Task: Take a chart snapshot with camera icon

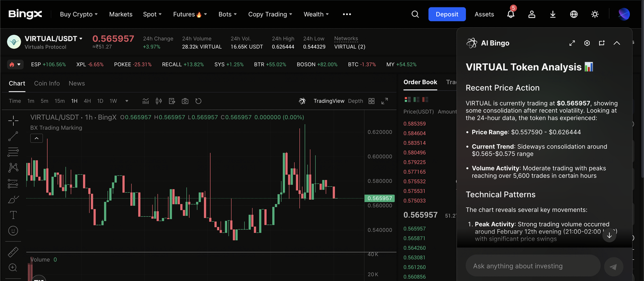Action: click(185, 101)
